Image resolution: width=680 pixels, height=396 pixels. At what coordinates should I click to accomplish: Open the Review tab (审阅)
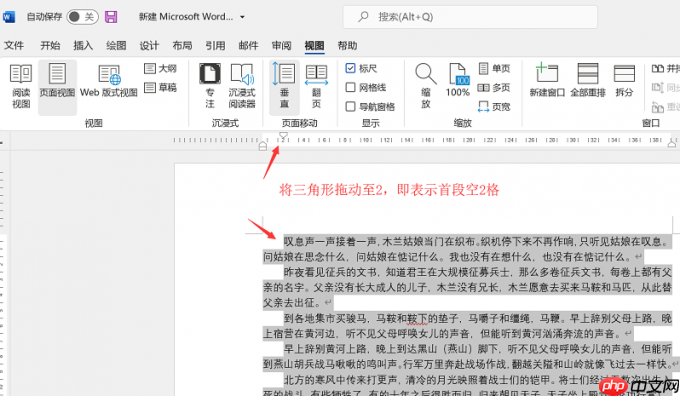(x=281, y=46)
